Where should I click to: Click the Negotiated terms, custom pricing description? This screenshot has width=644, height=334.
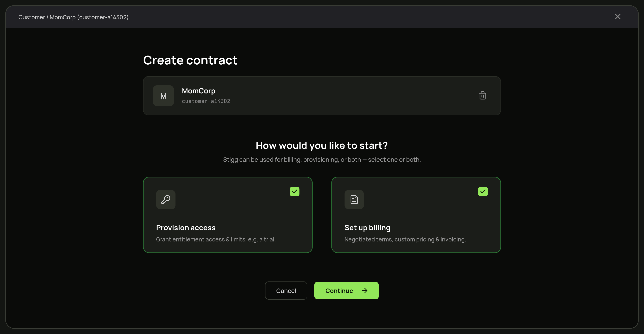point(405,239)
